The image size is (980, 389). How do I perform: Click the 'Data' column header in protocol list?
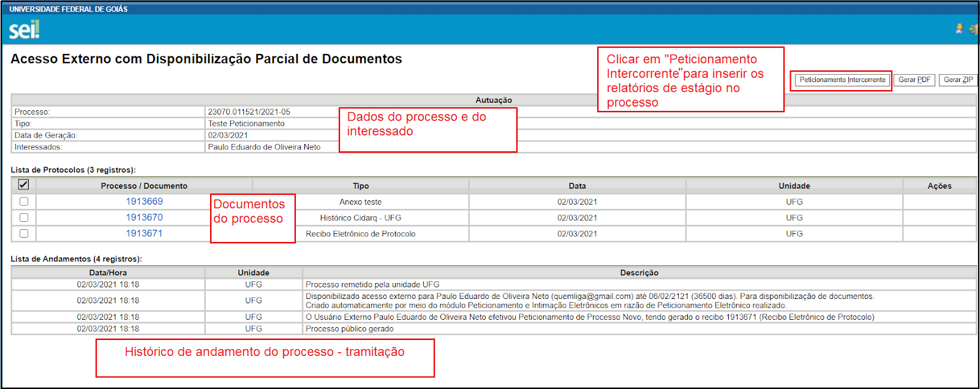coord(577,186)
